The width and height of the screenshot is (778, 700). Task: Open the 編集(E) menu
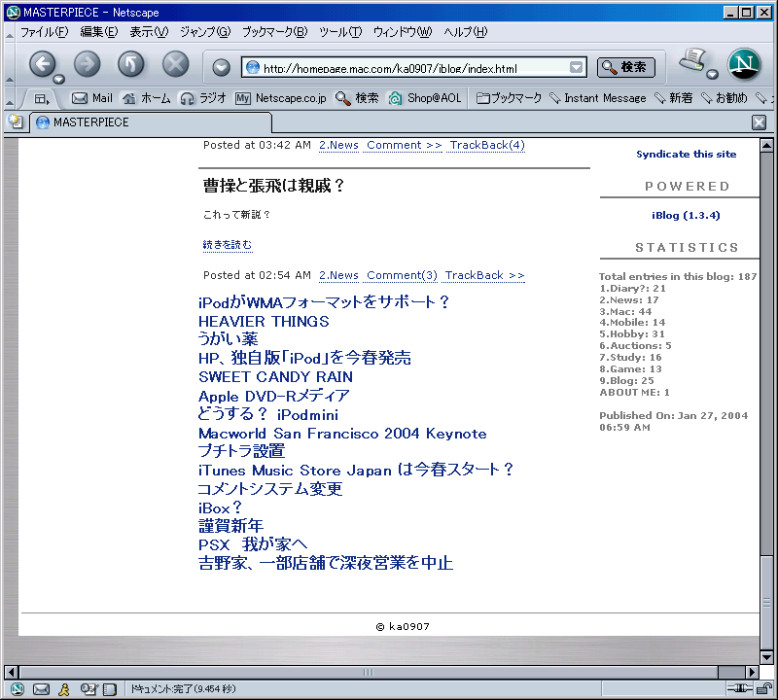click(99, 32)
